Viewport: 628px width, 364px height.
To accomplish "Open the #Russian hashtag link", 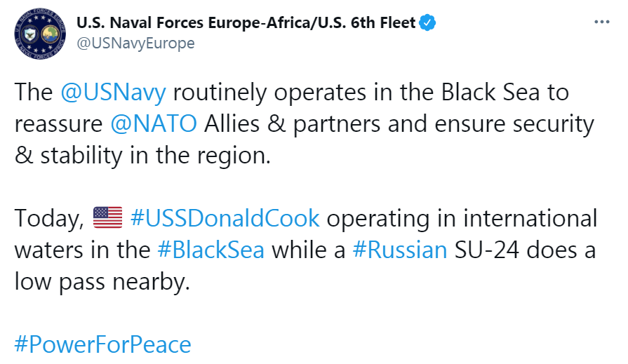I will coord(399,250).
